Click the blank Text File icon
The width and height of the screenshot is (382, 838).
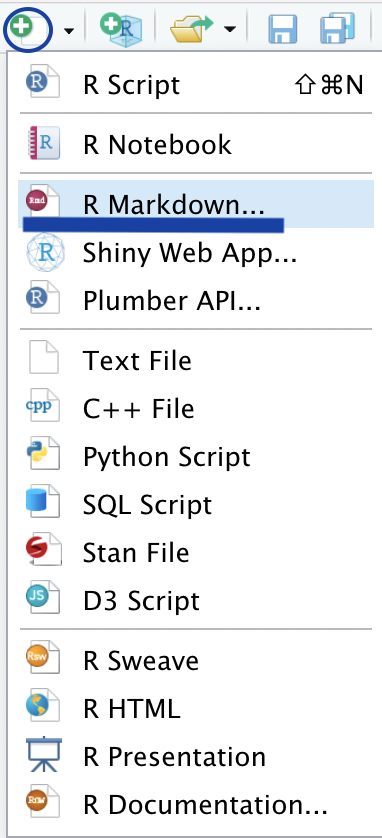coord(43,358)
